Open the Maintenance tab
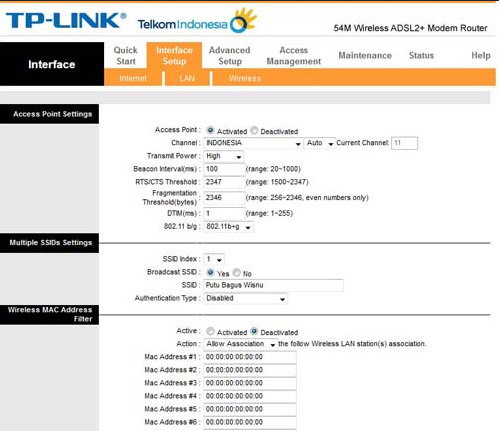Image resolution: width=499 pixels, height=431 pixels. [x=365, y=55]
